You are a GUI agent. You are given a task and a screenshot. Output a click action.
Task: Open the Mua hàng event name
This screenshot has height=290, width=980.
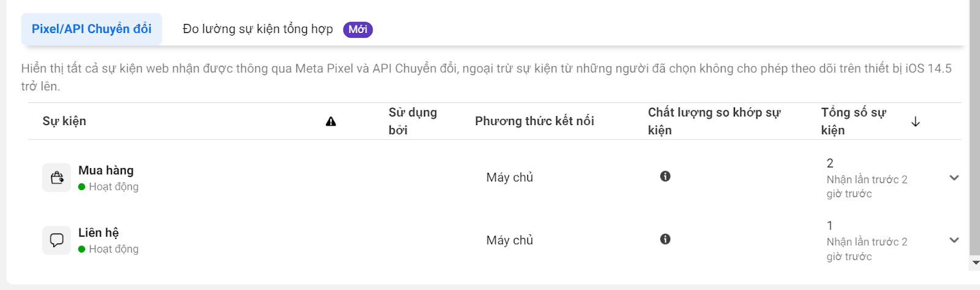[x=106, y=170]
